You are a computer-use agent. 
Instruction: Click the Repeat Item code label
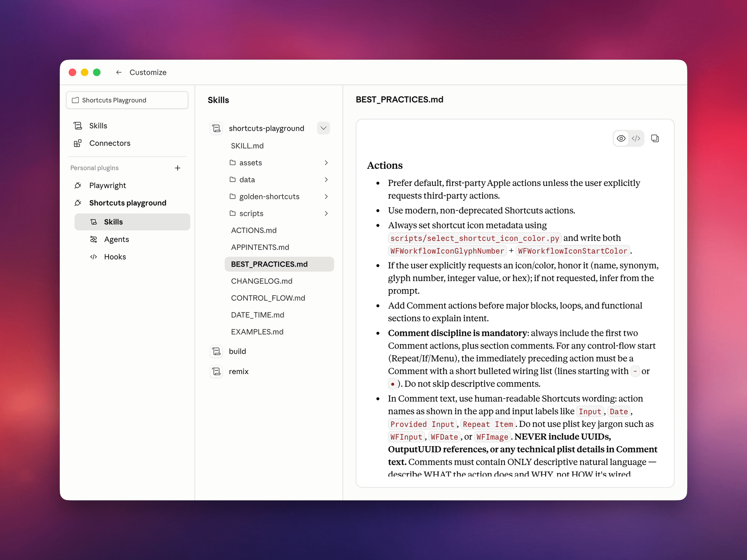[x=488, y=424]
